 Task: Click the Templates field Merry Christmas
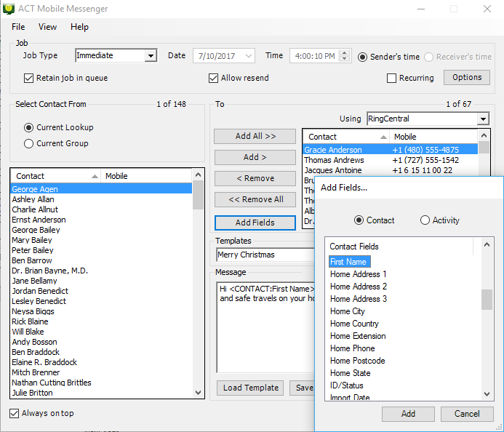[265, 255]
